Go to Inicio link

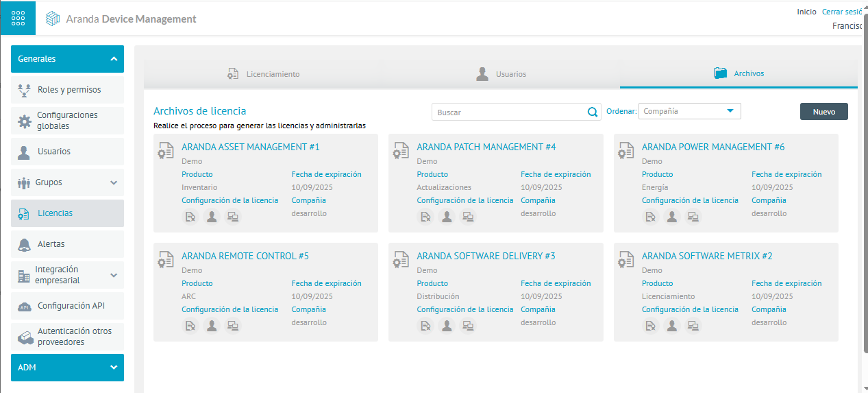point(806,12)
